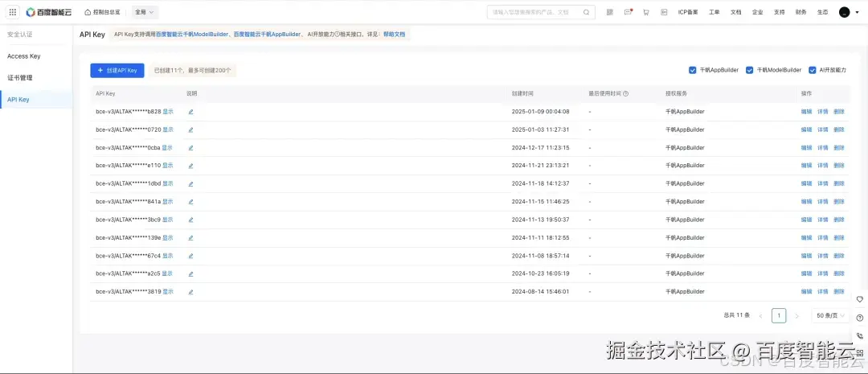Edit description pencil for key ending 3819
Image resolution: width=868 pixels, height=374 pixels.
pos(191,291)
